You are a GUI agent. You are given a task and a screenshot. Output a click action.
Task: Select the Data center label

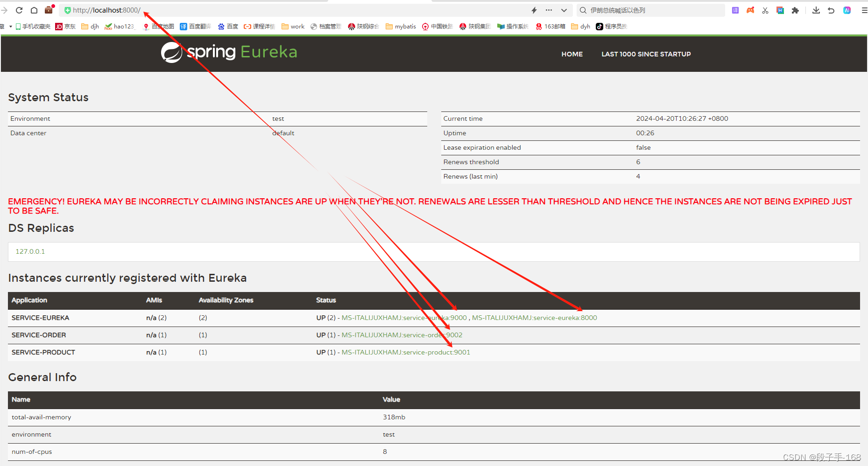28,133
